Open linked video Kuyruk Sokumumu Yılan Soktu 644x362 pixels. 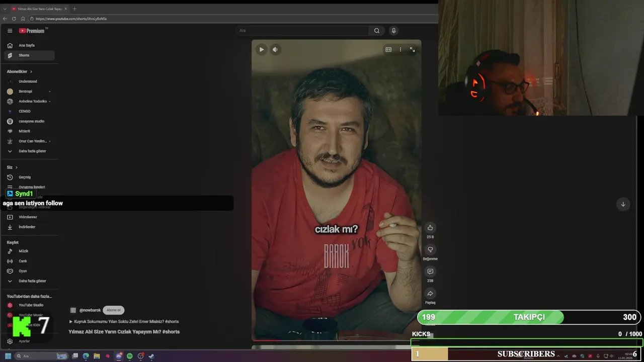[124, 322]
